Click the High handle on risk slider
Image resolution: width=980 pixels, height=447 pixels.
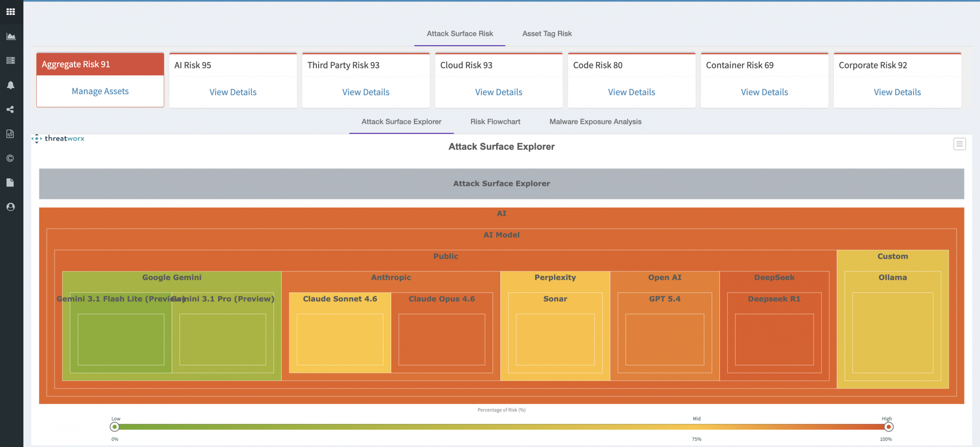click(x=889, y=427)
